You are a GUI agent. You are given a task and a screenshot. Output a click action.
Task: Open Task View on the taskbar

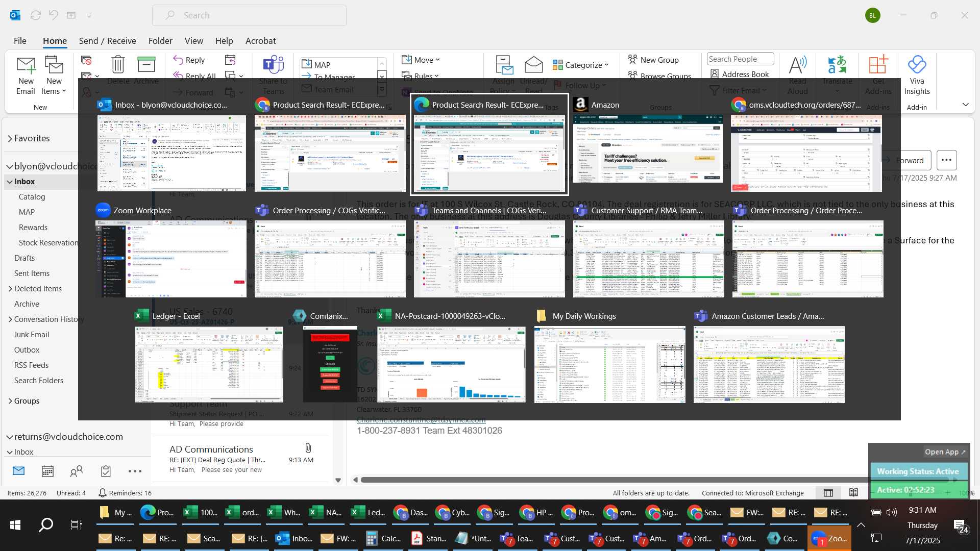(76, 524)
